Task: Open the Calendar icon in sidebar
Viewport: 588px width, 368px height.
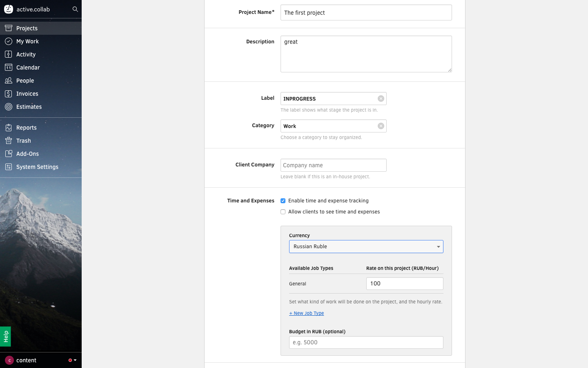Action: (9, 67)
